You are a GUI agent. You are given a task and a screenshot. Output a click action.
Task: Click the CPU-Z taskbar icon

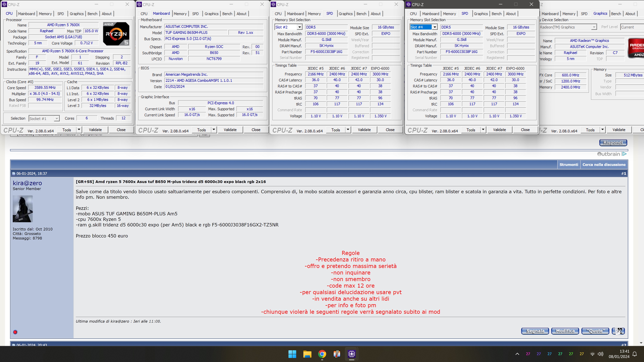(352, 354)
